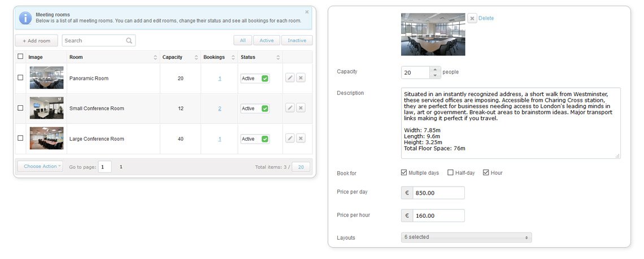Click x icon beside room photo Delete

point(472,18)
